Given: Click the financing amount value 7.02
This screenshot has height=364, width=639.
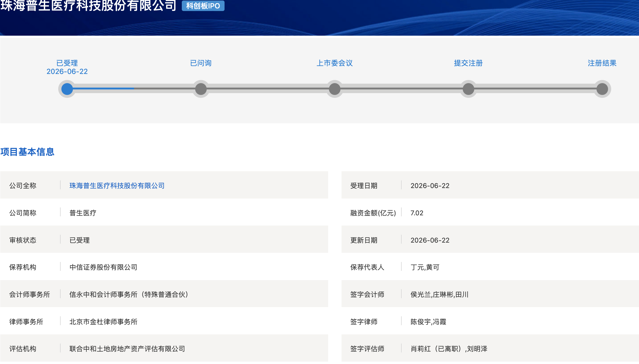Looking at the screenshot, I should (x=417, y=213).
